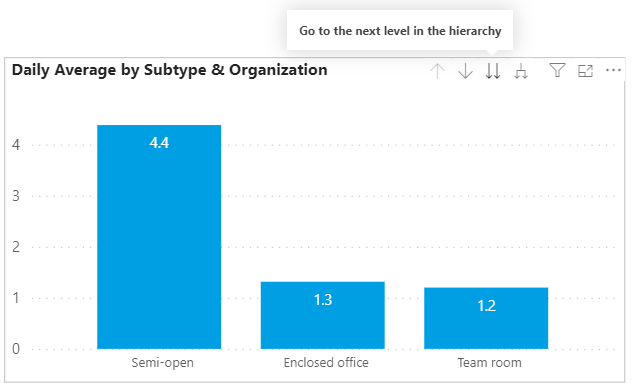Expand all down one level fork icon
Viewport: 635px width, 387px height.
click(x=521, y=72)
